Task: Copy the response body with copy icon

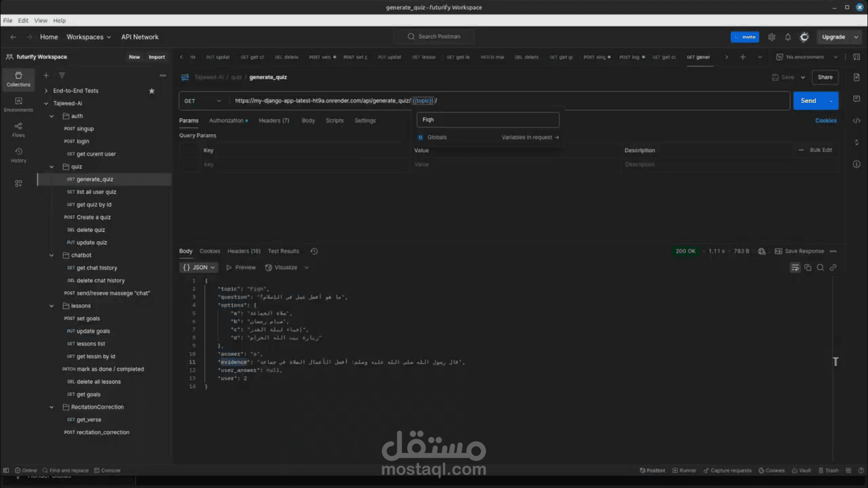Action: 808,268
